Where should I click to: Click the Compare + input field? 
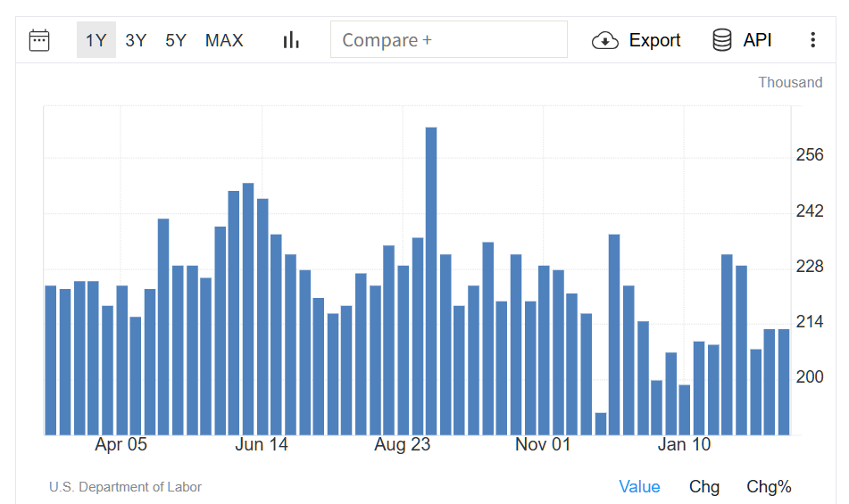[448, 40]
